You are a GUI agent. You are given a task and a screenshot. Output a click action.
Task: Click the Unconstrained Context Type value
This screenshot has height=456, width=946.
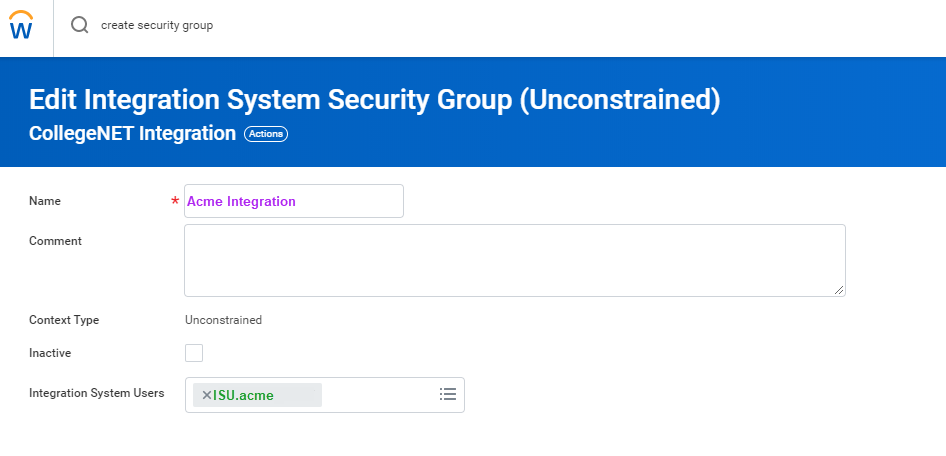coord(223,320)
